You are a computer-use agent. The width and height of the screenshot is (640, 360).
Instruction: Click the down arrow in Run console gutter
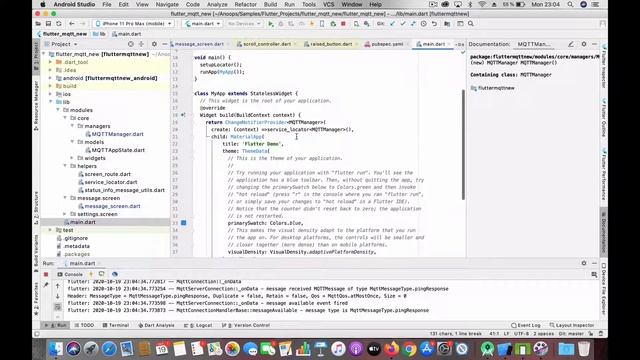(58, 296)
